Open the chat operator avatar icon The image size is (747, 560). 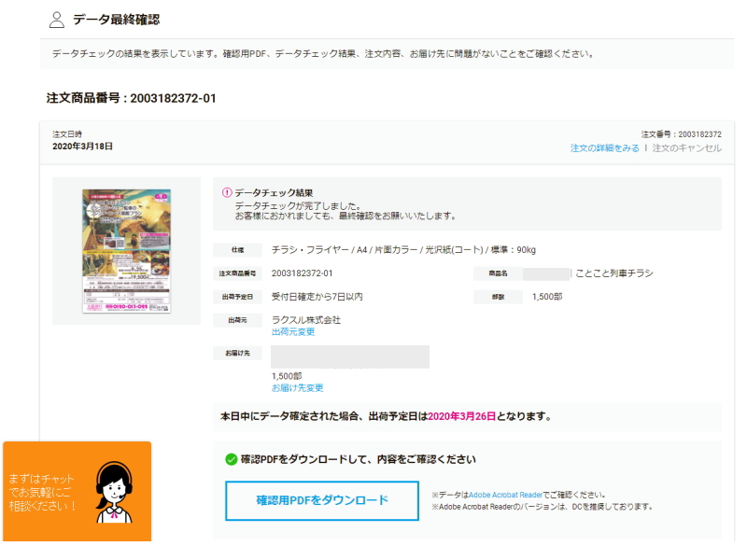coord(114,493)
